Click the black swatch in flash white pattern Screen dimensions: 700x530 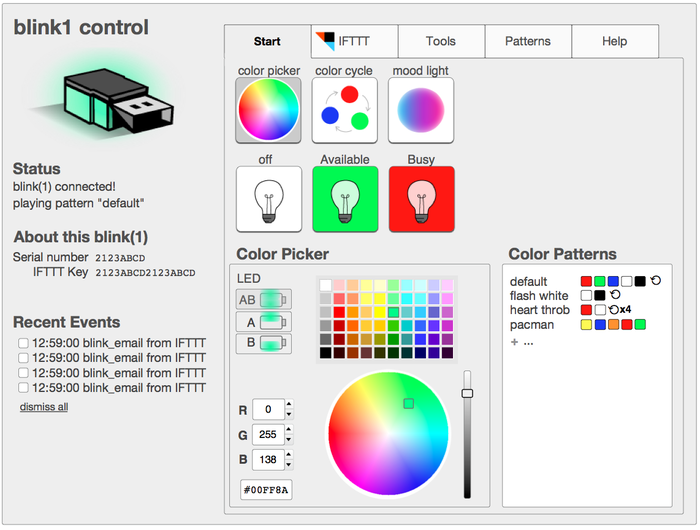[600, 295]
